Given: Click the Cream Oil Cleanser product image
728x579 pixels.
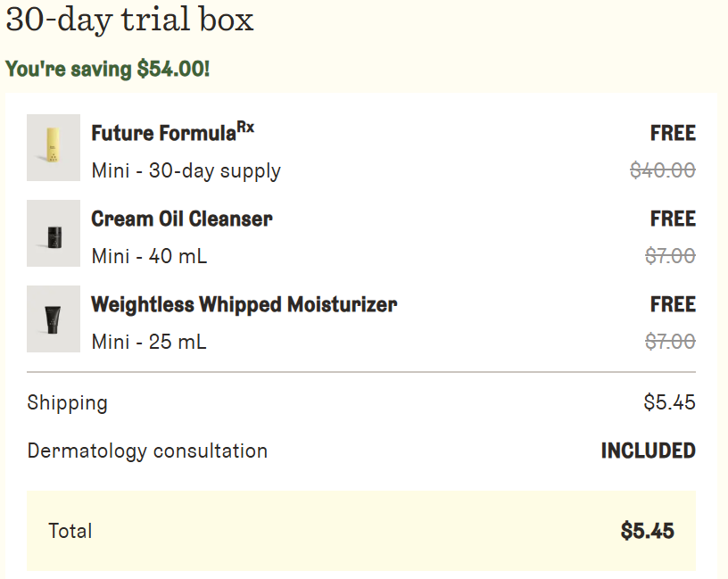Looking at the screenshot, I should [54, 233].
